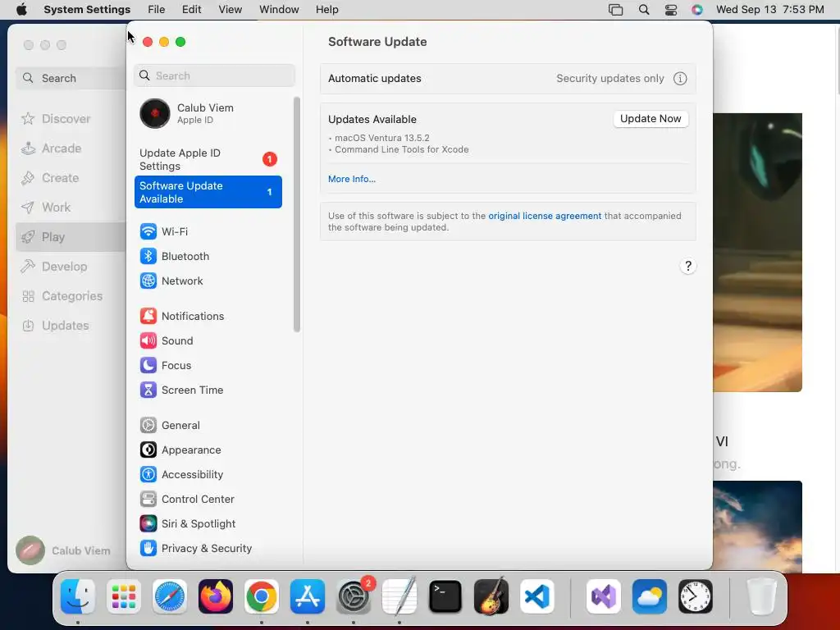The image size is (840, 630).
Task: Open the System Settings menu
Action: [87, 10]
